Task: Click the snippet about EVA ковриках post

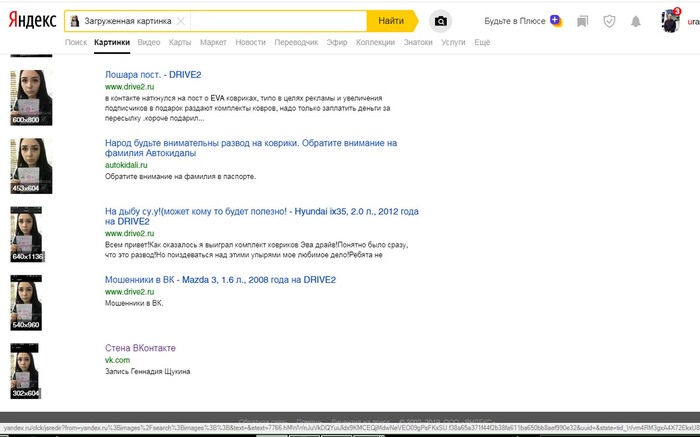Action: coord(248,108)
